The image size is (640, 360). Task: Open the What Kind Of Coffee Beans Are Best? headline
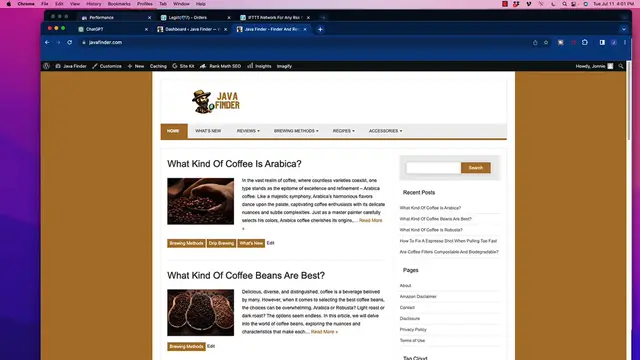246,276
